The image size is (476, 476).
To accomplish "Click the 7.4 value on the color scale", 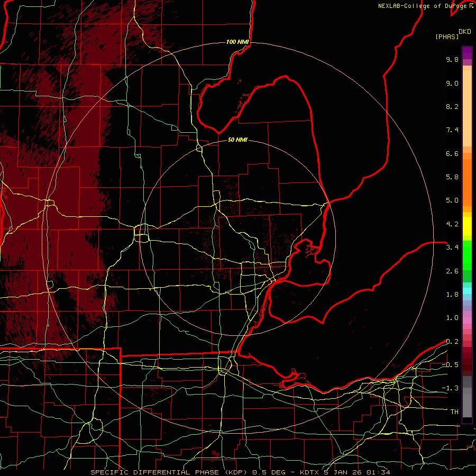I will point(452,130).
